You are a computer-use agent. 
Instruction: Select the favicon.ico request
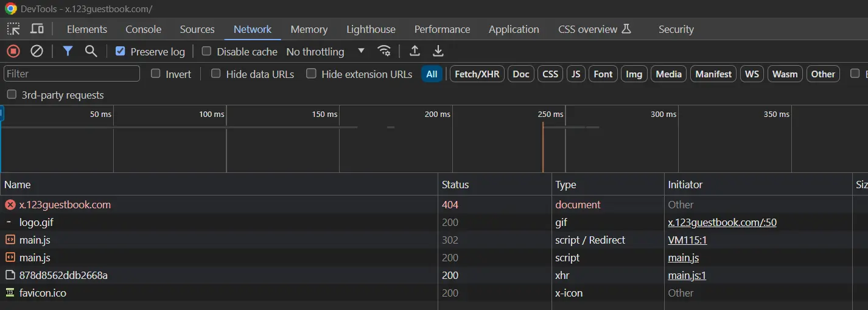tap(434, 293)
